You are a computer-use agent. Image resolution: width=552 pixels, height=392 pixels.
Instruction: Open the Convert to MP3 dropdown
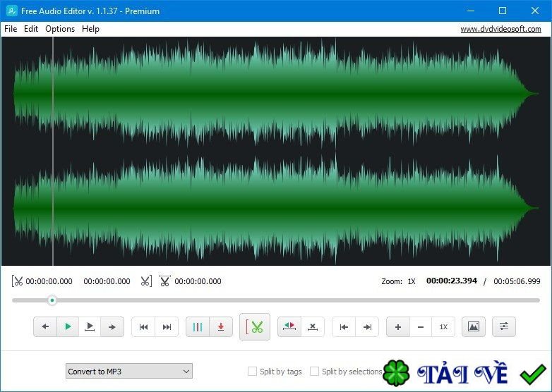coord(129,372)
